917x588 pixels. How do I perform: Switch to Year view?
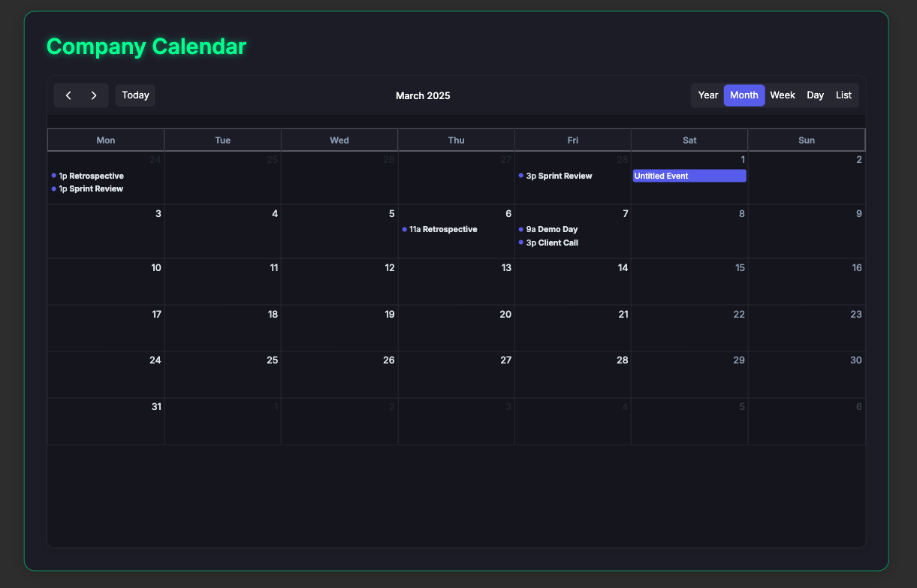tap(707, 95)
